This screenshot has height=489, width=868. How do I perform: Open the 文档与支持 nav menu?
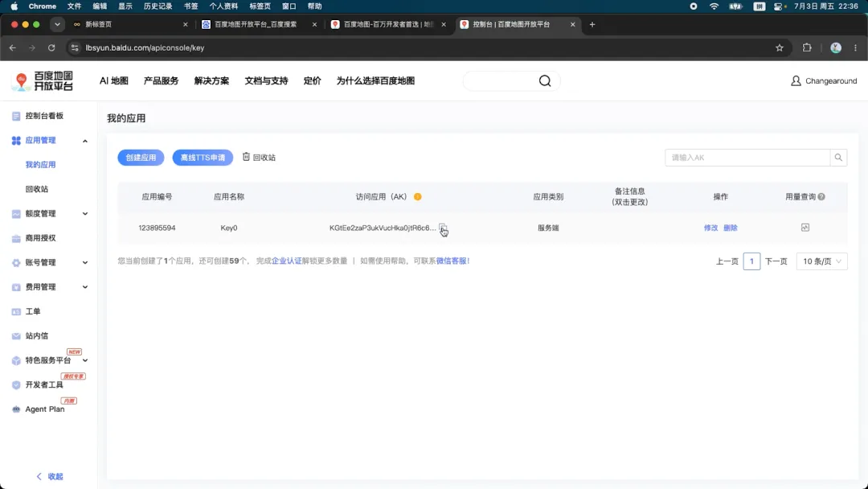pos(266,81)
